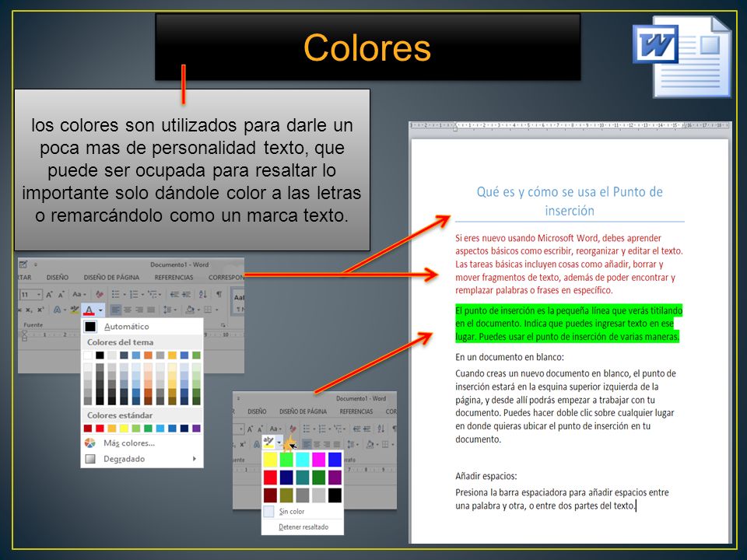The width and height of the screenshot is (747, 560).
Task: Click Shading paint bucket in font-color Word window
Action: coord(190,310)
